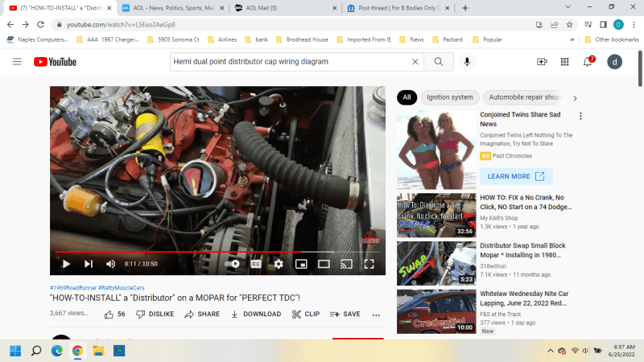This screenshot has width=644, height=362.
Task: Like the video
Action: (x=114, y=315)
